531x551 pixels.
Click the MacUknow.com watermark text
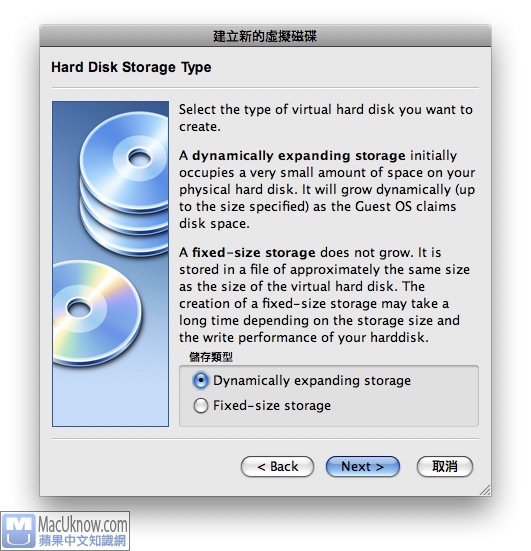(x=83, y=524)
